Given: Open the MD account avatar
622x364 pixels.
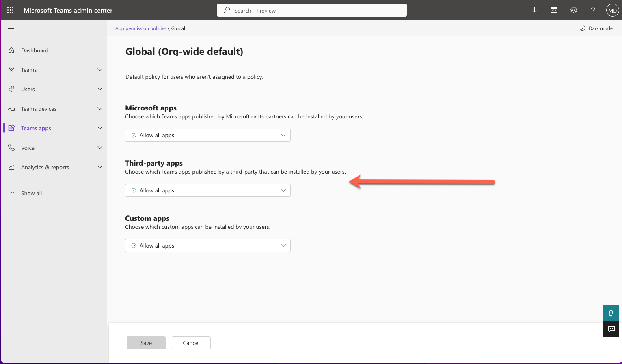Looking at the screenshot, I should (x=612, y=10).
